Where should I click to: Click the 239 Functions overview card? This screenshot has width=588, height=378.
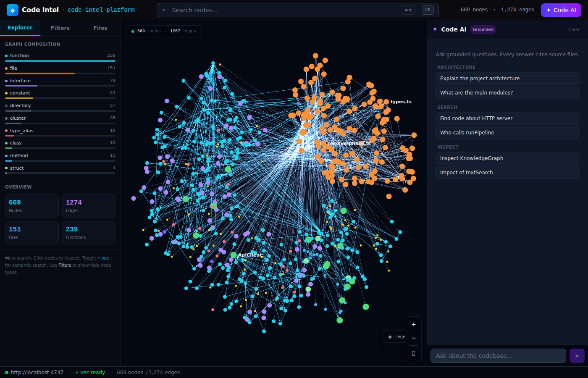(89, 233)
